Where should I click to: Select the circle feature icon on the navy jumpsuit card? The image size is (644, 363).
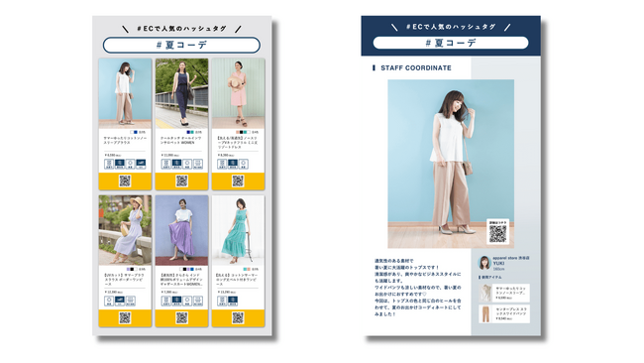(187, 164)
